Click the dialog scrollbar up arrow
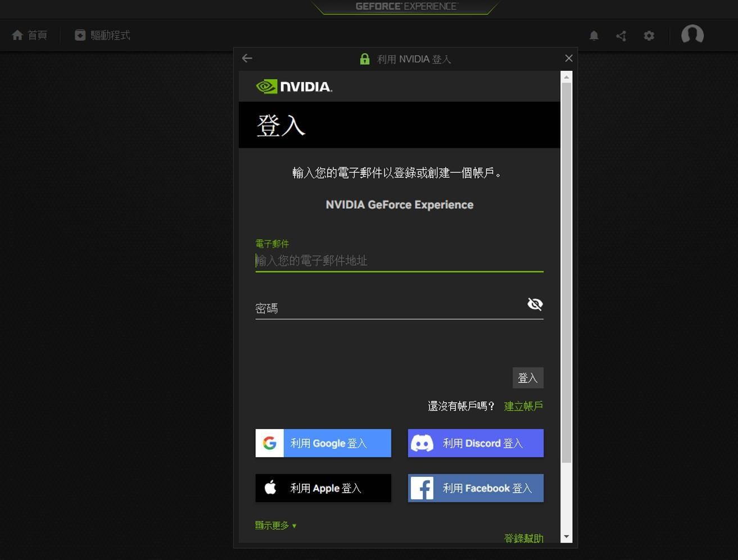The width and height of the screenshot is (738, 560). tap(567, 76)
